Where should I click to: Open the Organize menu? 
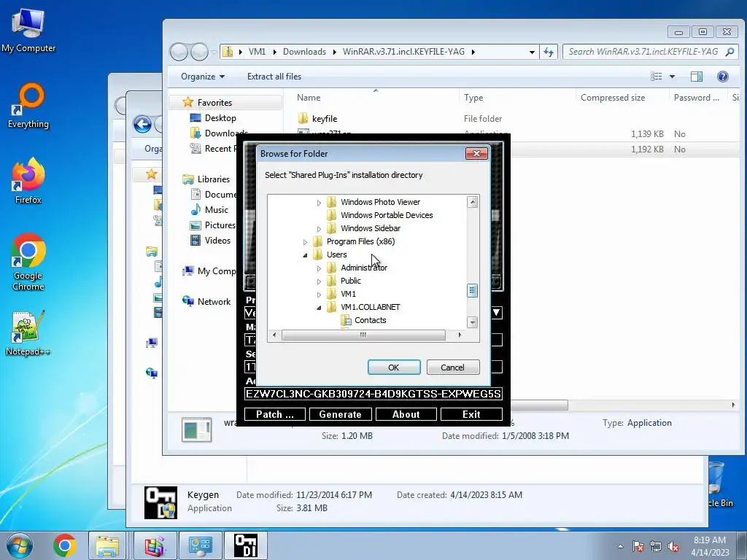[x=203, y=77]
